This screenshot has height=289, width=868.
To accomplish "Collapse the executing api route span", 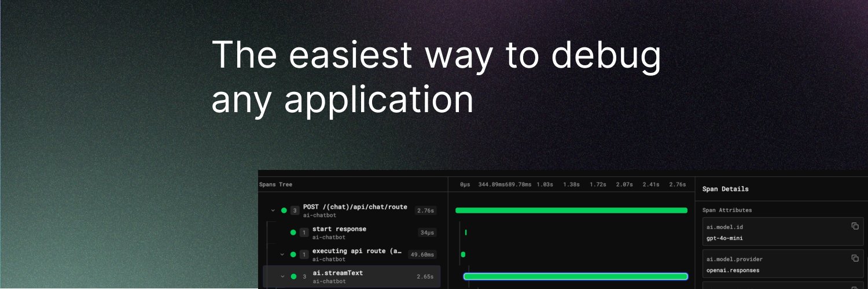I will (282, 254).
